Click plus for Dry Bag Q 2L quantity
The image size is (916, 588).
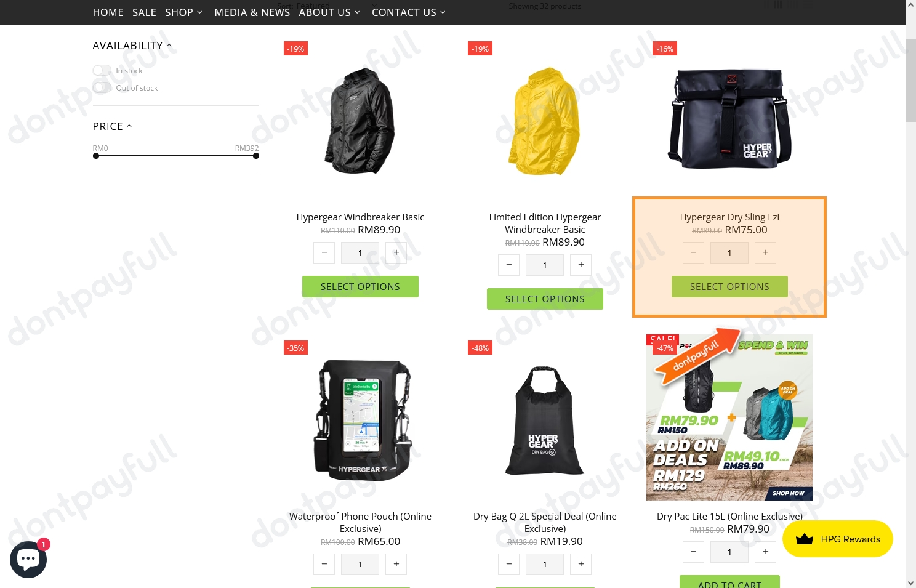[581, 564]
